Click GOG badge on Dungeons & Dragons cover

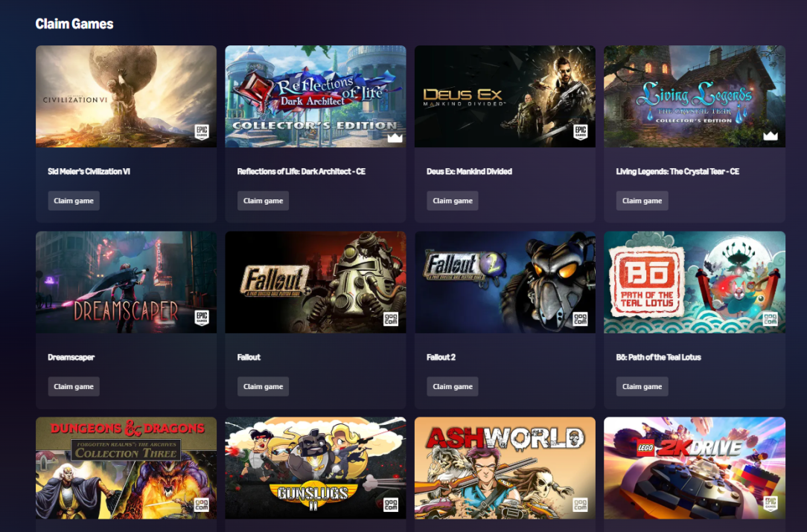coord(201,504)
